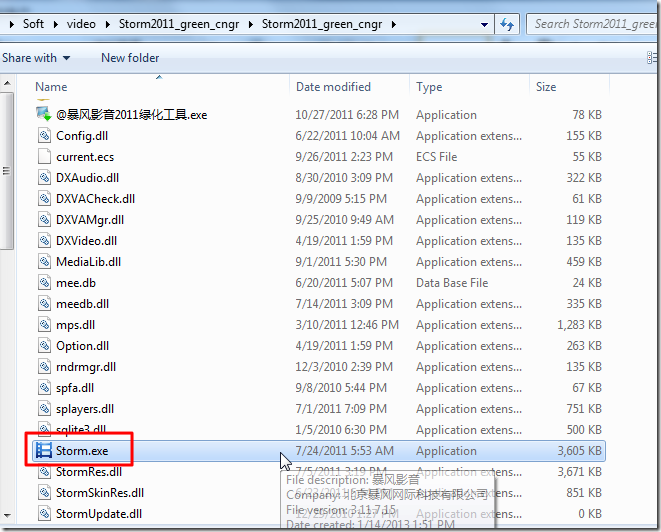Image resolution: width=661 pixels, height=532 pixels.
Task: Click the Search Storm2011_green_cngr search box
Action: [x=594, y=24]
